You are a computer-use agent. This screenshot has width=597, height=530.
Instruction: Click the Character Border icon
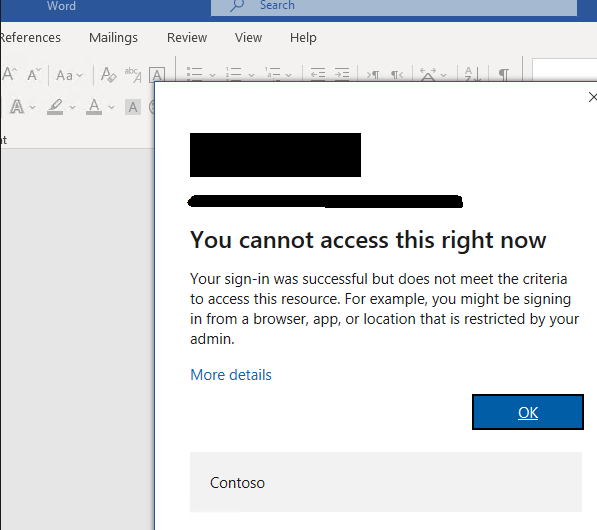[157, 75]
